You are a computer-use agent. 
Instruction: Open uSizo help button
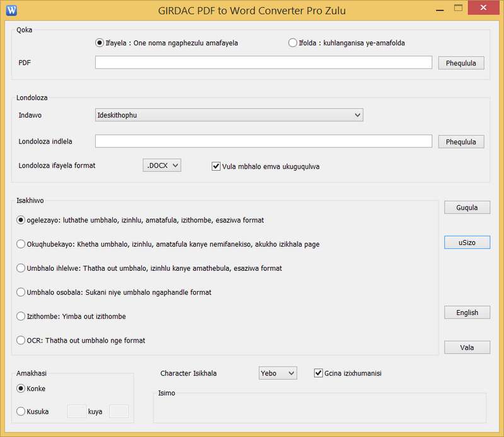pyautogui.click(x=467, y=242)
